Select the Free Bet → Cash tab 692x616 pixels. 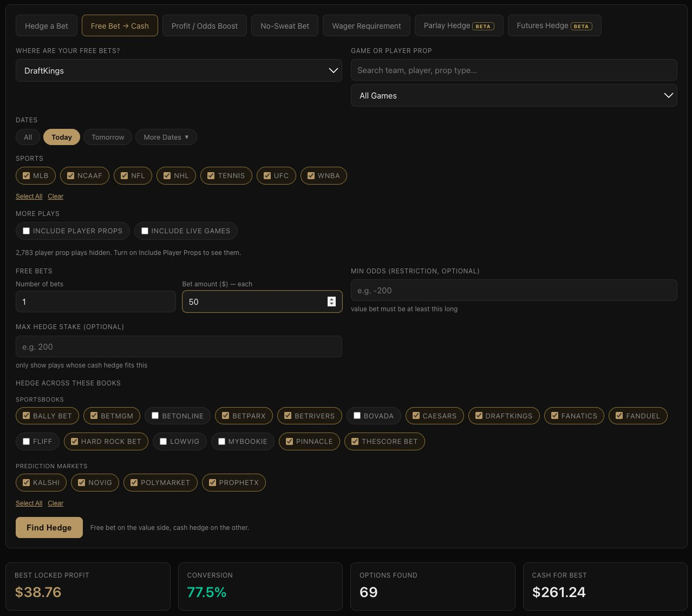[120, 25]
